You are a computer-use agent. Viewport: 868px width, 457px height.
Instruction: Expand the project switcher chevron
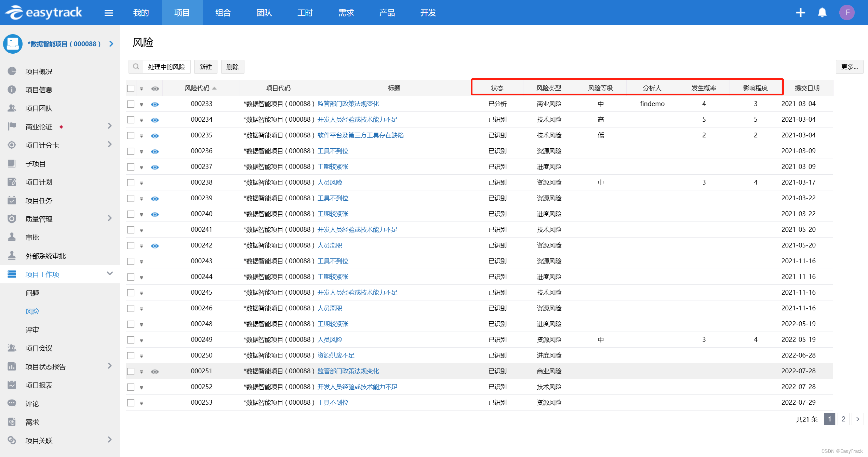[111, 44]
